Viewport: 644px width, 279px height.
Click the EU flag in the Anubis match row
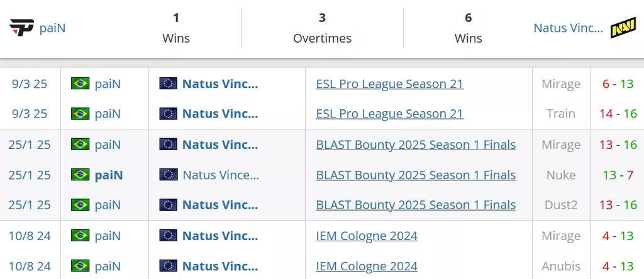coord(168,266)
